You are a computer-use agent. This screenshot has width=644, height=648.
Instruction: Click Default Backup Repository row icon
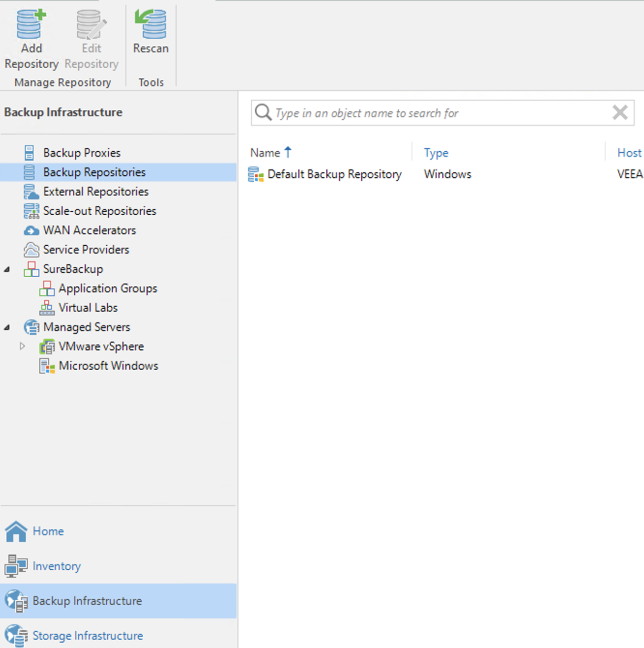point(256,175)
